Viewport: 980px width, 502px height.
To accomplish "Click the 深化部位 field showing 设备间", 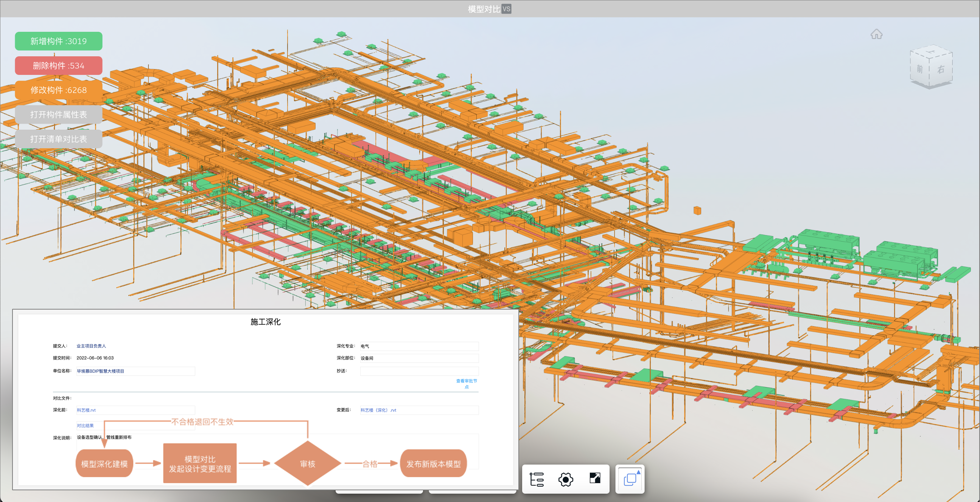I will (x=419, y=358).
